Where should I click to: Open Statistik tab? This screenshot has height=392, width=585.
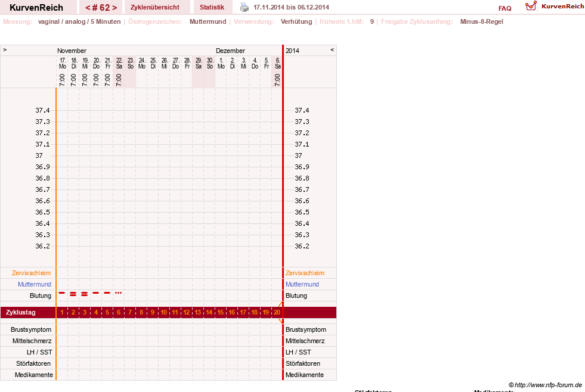click(x=212, y=8)
